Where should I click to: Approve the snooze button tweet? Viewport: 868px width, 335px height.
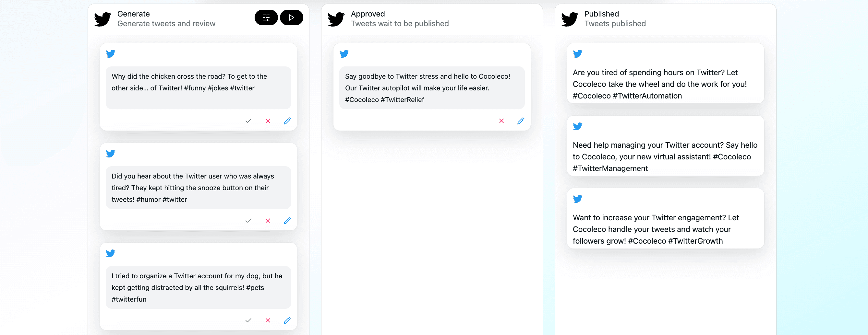[248, 221]
